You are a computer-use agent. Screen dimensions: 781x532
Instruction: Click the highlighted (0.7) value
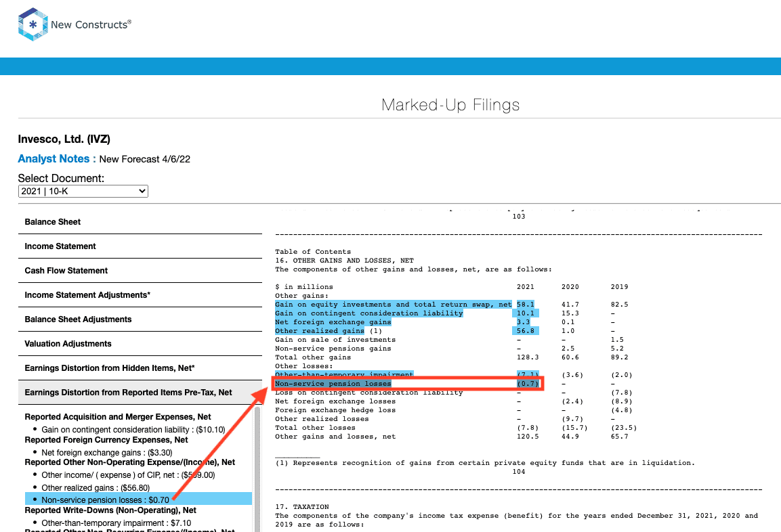tap(528, 384)
